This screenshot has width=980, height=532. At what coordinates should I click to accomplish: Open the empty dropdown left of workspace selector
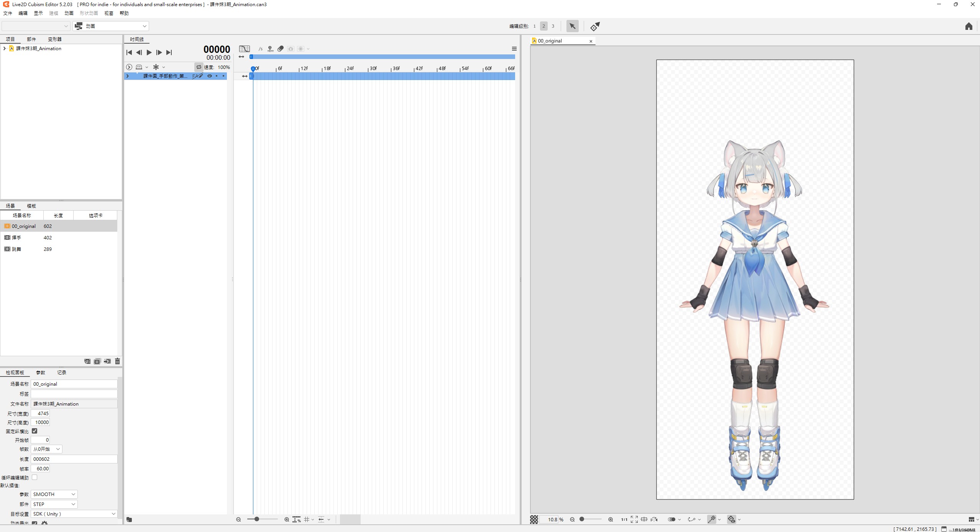point(36,26)
